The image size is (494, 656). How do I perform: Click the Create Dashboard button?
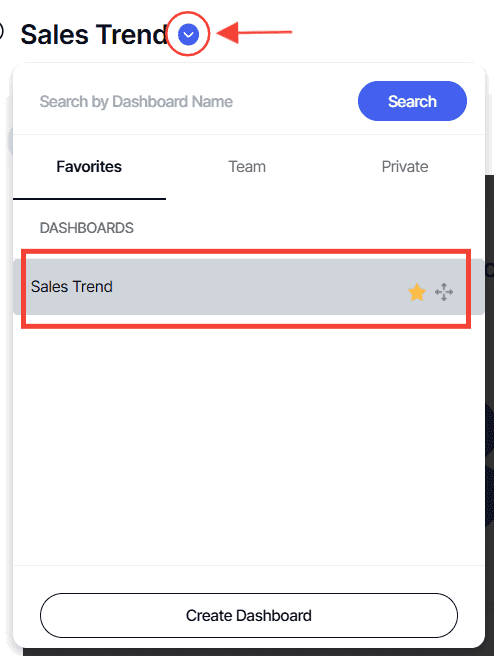click(x=248, y=615)
